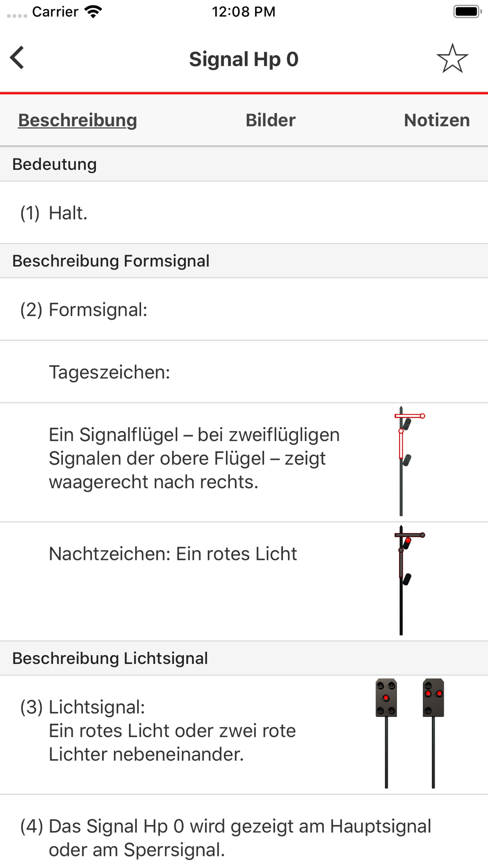Image resolution: width=488 pixels, height=868 pixels.
Task: Tap the single red light signal image
Action: point(386,732)
